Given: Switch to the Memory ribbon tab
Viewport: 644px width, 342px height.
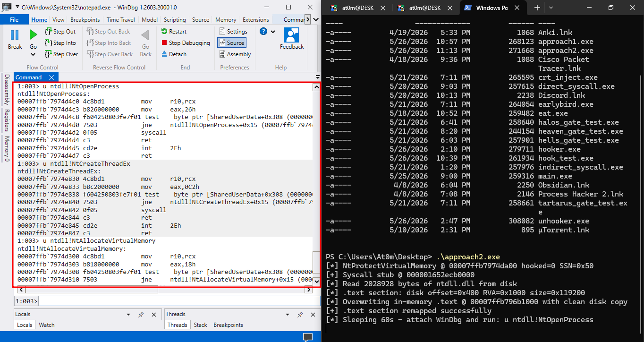Looking at the screenshot, I should click(x=226, y=20).
